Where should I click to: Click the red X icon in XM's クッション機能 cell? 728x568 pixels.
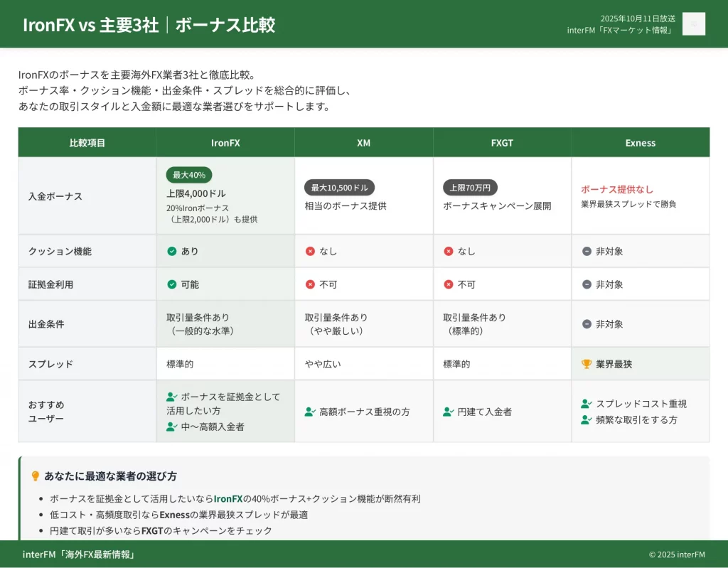(x=310, y=251)
